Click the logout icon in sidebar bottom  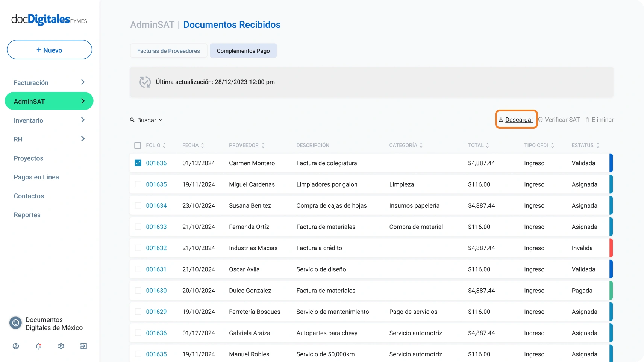83,346
